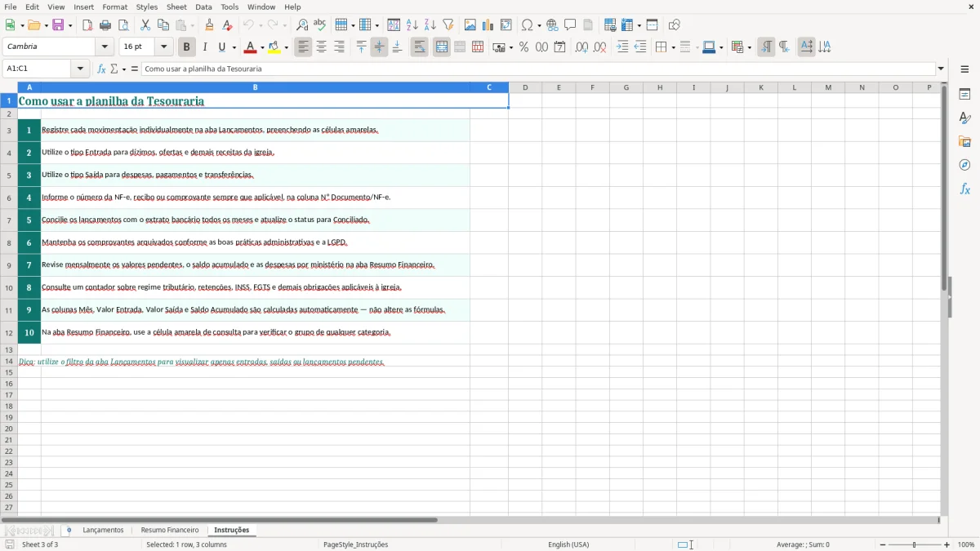The image size is (980, 551).
Task: Insert Image icon
Action: [470, 25]
